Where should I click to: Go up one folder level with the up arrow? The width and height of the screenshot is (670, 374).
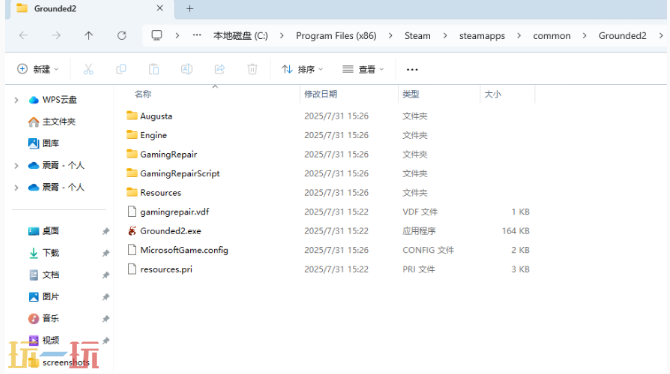[x=88, y=35]
